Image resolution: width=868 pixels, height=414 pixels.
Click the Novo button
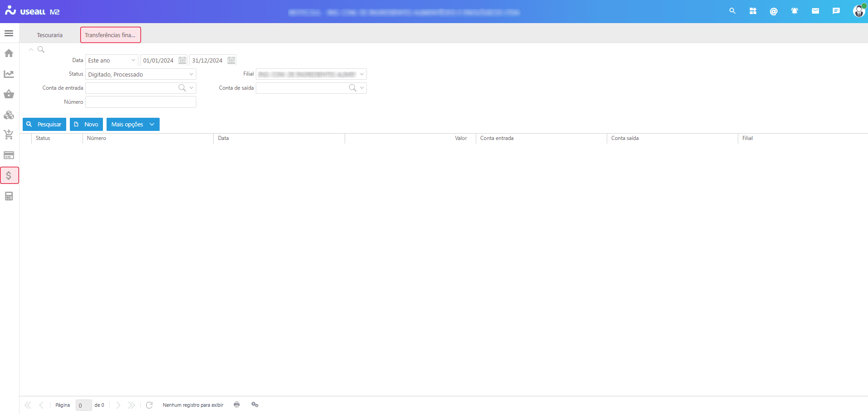(86, 124)
